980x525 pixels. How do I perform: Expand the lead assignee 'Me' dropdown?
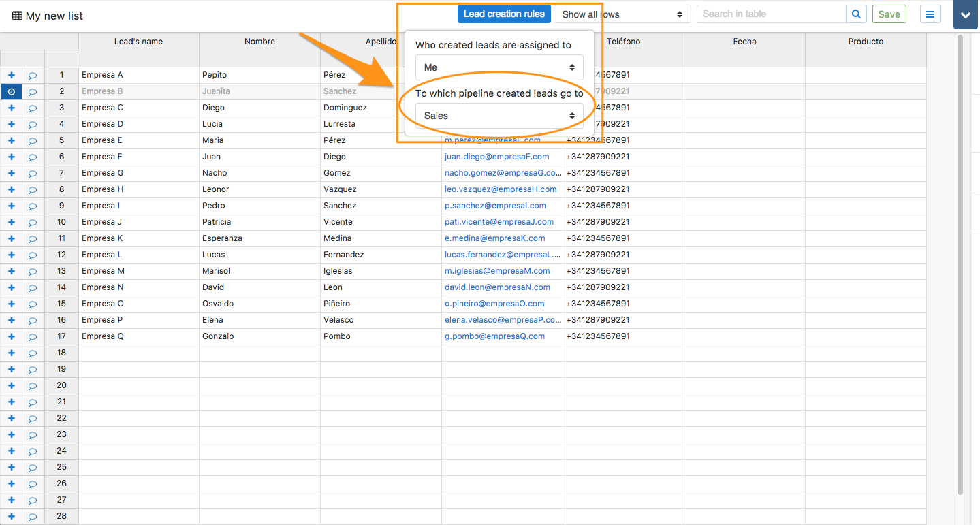click(x=499, y=67)
